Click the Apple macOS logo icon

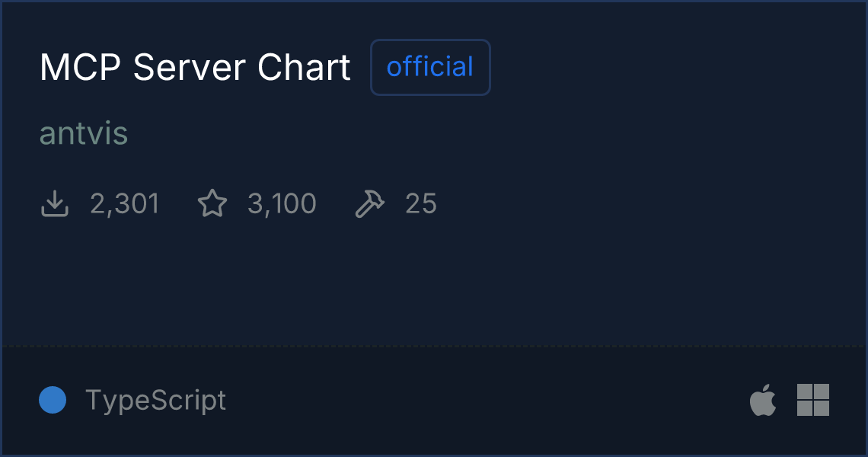coord(763,401)
